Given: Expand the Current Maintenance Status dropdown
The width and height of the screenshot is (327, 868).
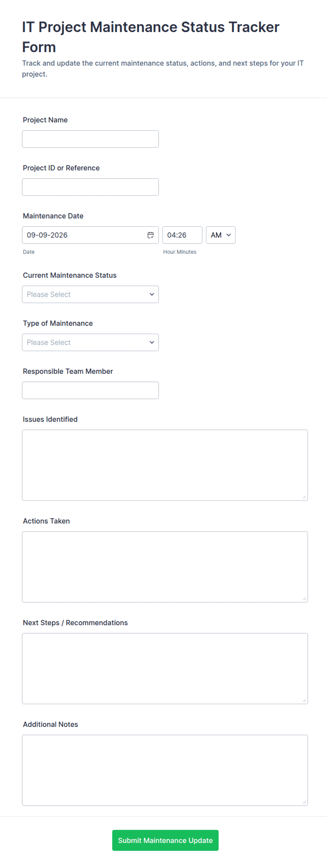Looking at the screenshot, I should (90, 294).
